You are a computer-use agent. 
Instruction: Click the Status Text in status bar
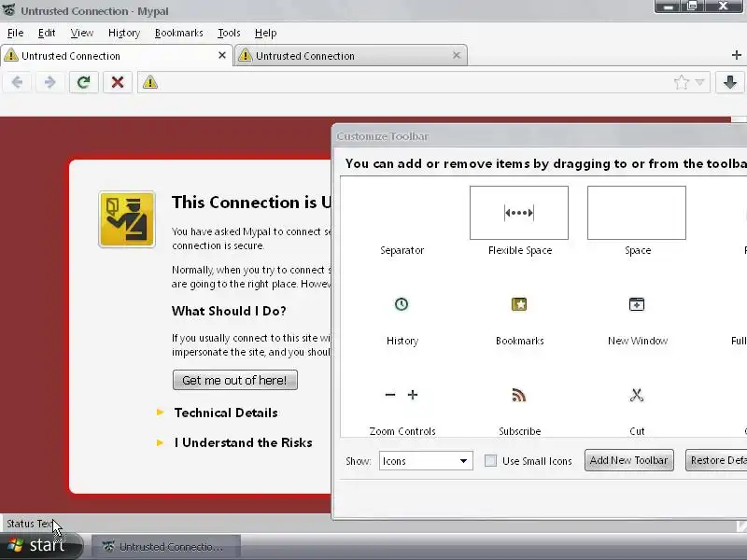(x=30, y=524)
